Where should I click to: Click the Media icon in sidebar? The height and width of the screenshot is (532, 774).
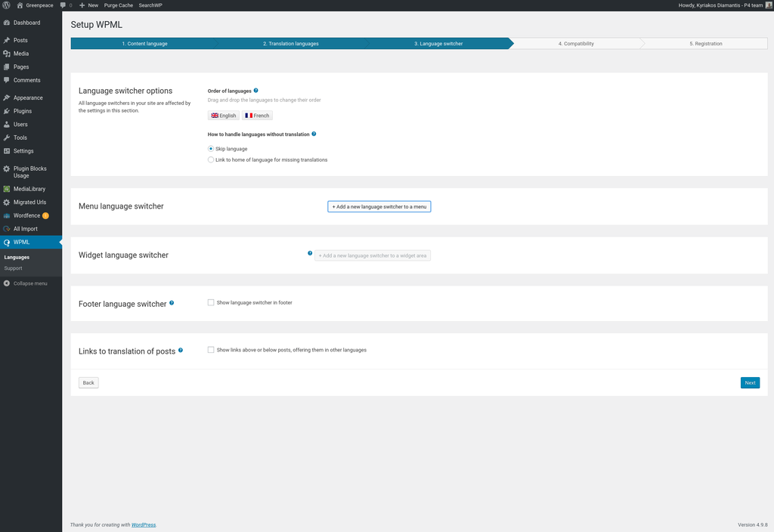(x=6, y=54)
